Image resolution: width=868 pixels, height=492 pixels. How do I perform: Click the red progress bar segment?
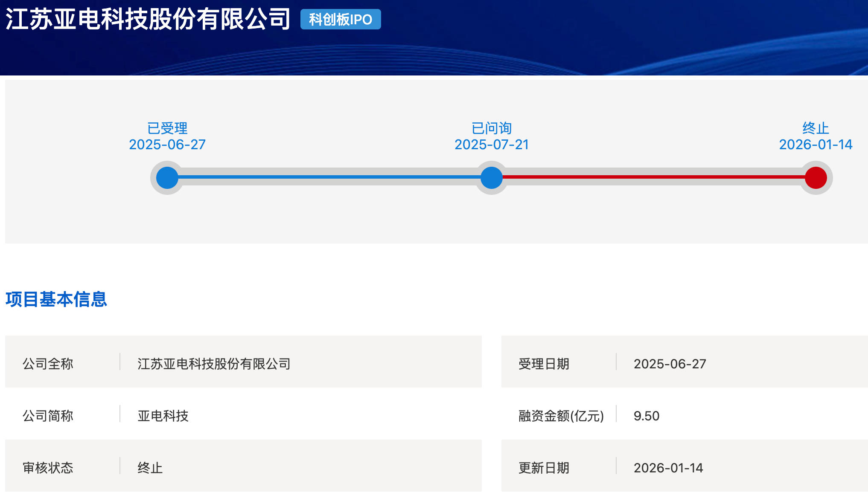(x=653, y=177)
